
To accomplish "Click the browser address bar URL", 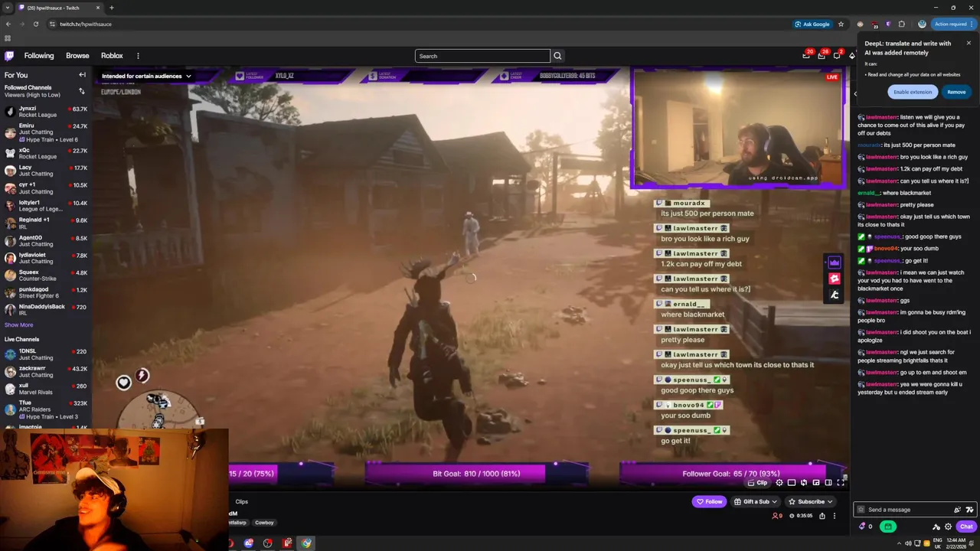I will tap(86, 24).
